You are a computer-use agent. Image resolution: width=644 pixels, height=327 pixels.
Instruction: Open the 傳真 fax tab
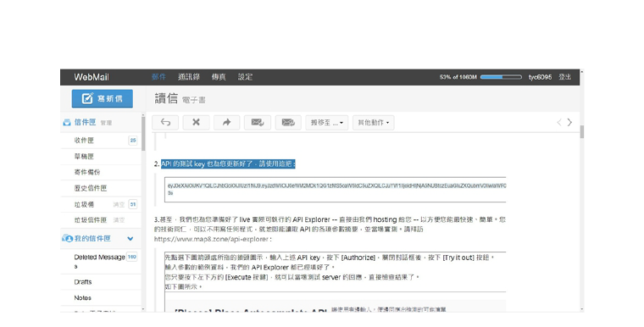click(x=219, y=77)
